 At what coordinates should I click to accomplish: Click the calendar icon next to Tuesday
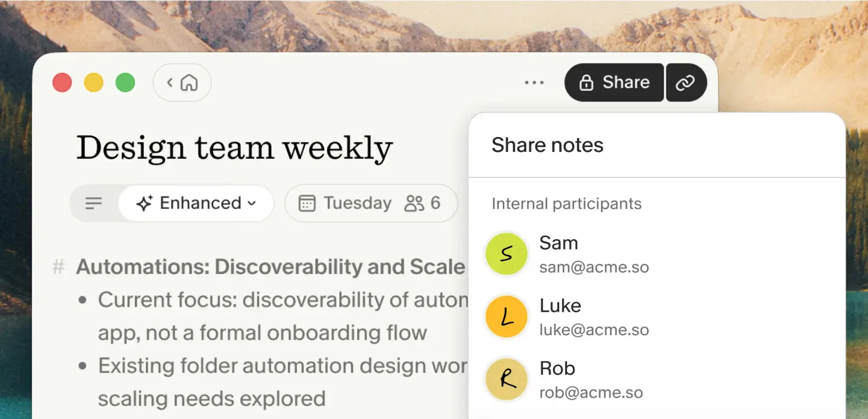click(x=307, y=203)
